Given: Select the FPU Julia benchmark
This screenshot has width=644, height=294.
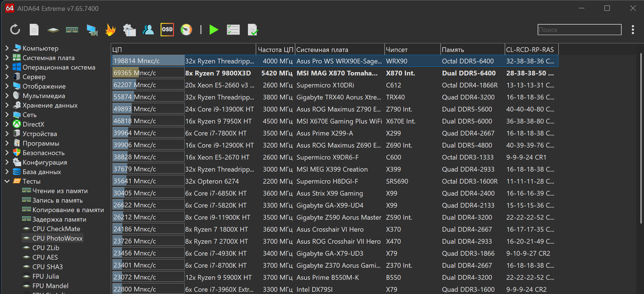Looking at the screenshot, I should pyautogui.click(x=46, y=276).
